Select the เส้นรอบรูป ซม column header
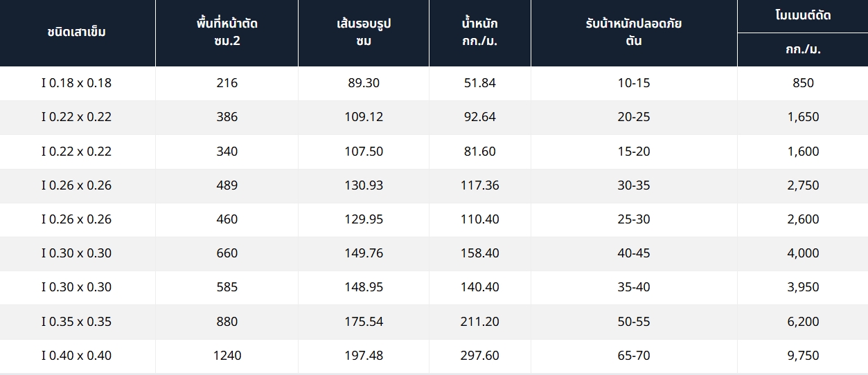This screenshot has width=868, height=375. coord(363,32)
